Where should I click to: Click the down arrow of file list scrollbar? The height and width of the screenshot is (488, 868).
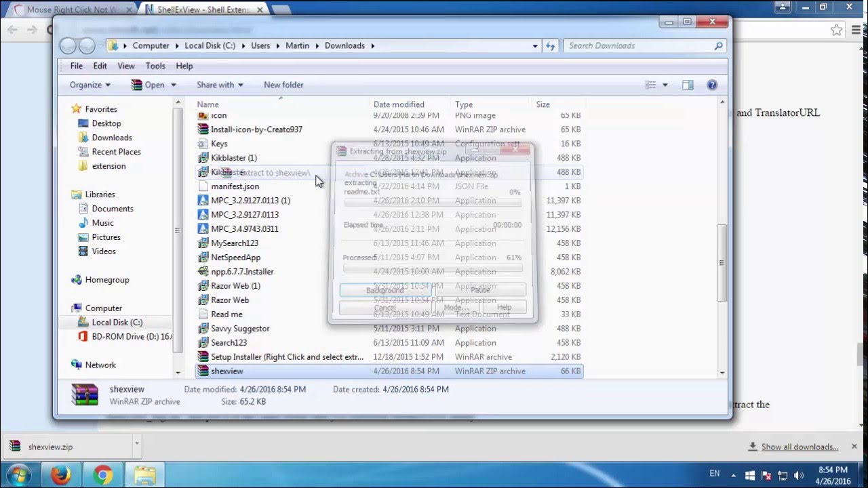click(722, 372)
